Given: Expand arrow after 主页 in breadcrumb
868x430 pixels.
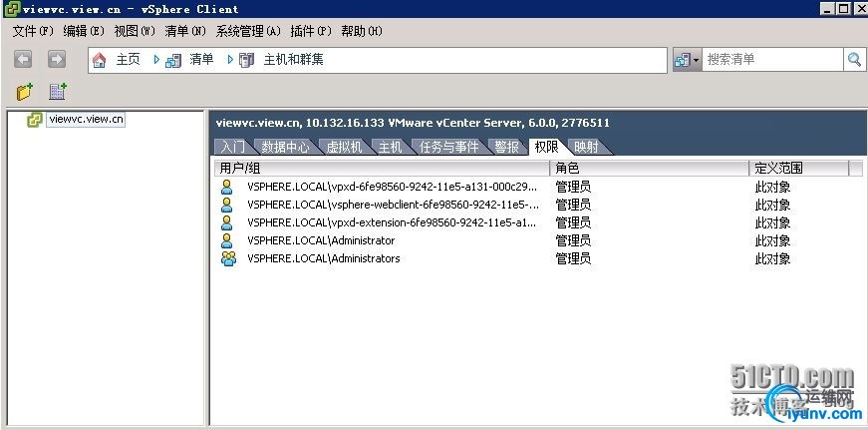Looking at the screenshot, I should pyautogui.click(x=156, y=59).
